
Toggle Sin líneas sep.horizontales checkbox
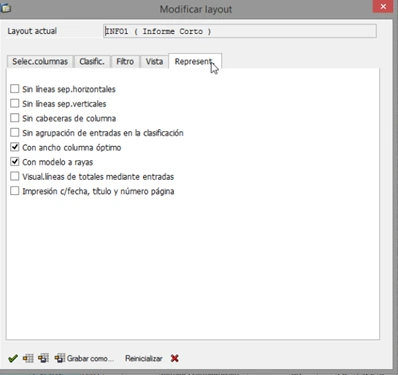pyautogui.click(x=15, y=89)
